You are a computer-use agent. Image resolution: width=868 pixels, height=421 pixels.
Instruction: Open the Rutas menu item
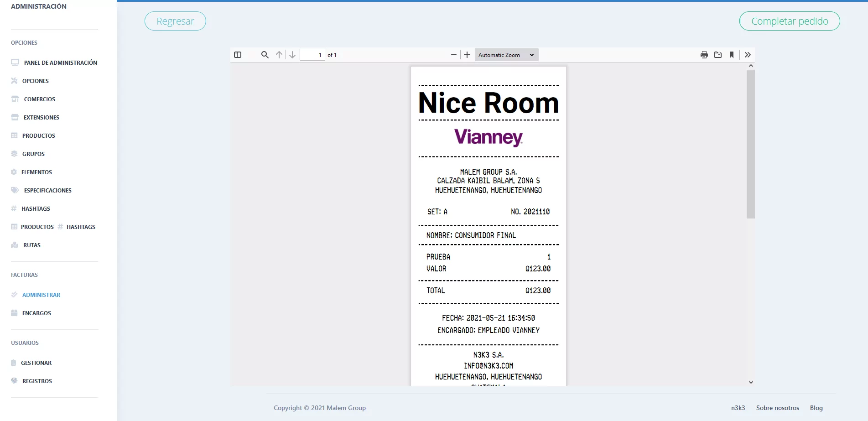pyautogui.click(x=32, y=245)
